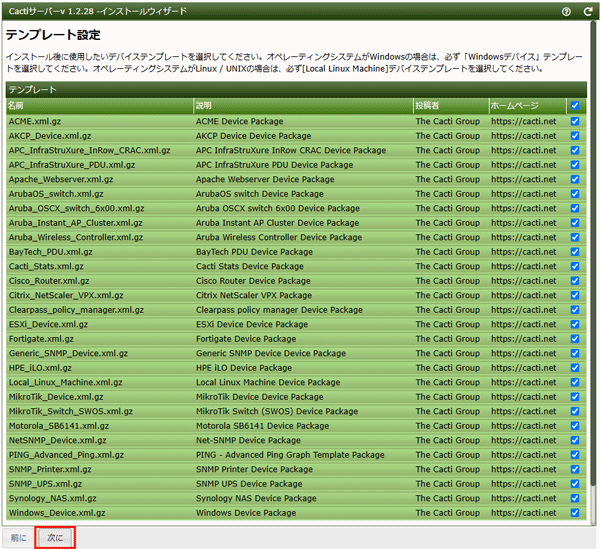Click the refresh icon in title bar
600x549 pixels.
pos(588,11)
